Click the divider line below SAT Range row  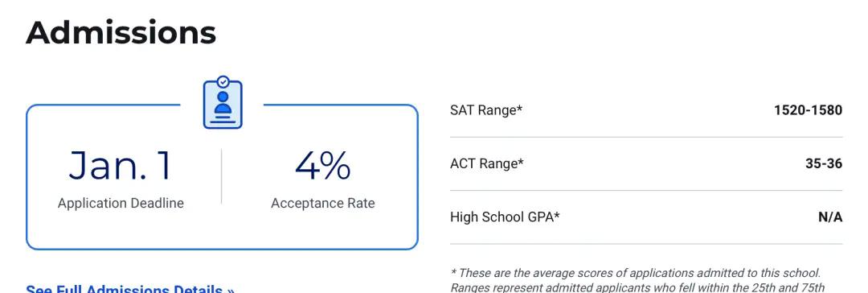point(646,137)
